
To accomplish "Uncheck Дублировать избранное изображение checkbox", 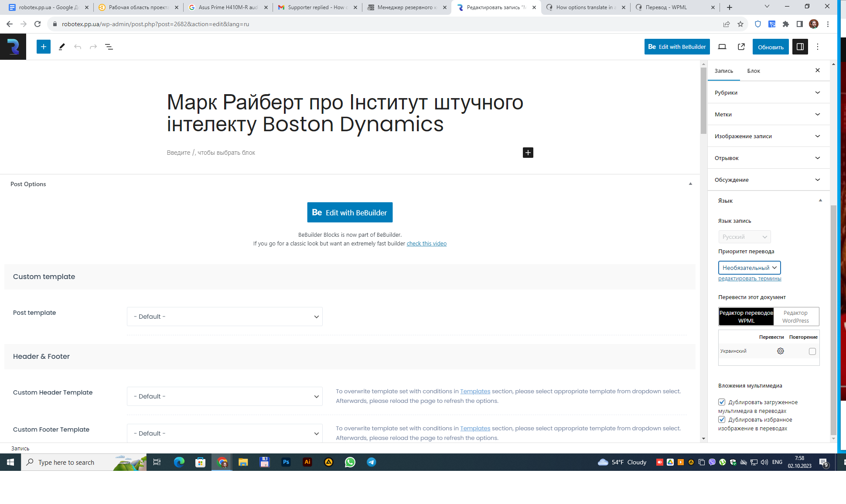I will pos(722,419).
